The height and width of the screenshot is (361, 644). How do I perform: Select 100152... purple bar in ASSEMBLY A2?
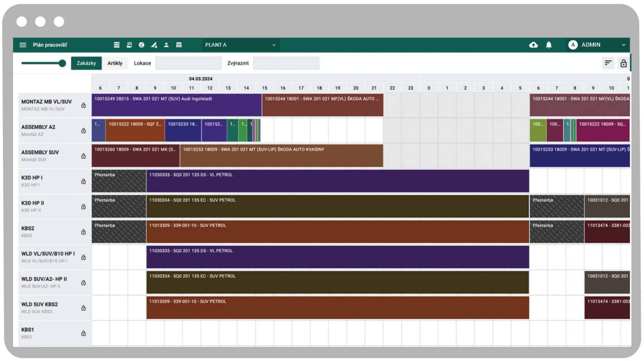(x=214, y=130)
